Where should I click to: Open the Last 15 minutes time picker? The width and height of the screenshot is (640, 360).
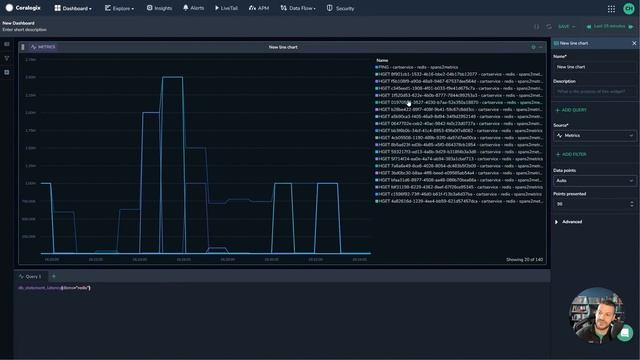(x=609, y=26)
